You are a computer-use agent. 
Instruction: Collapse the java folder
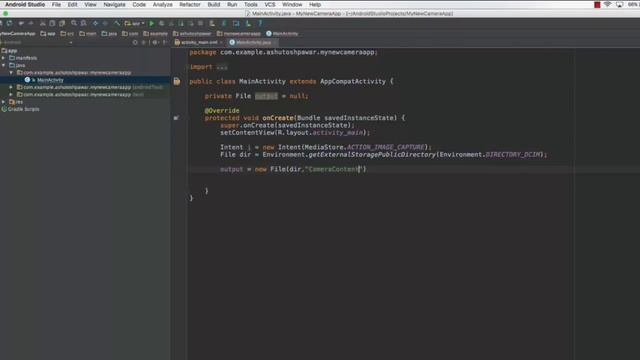pos(4,65)
